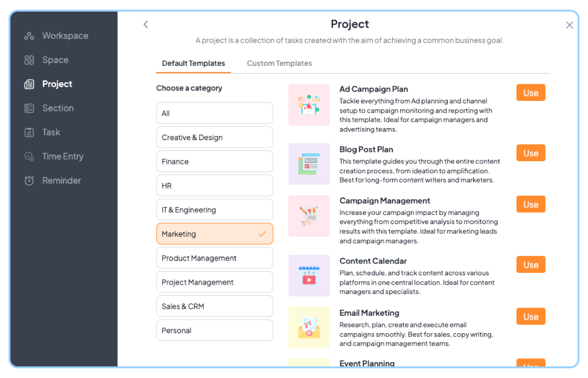Use the Campaign Management template
Viewport: 588px width, 378px height.
click(531, 204)
